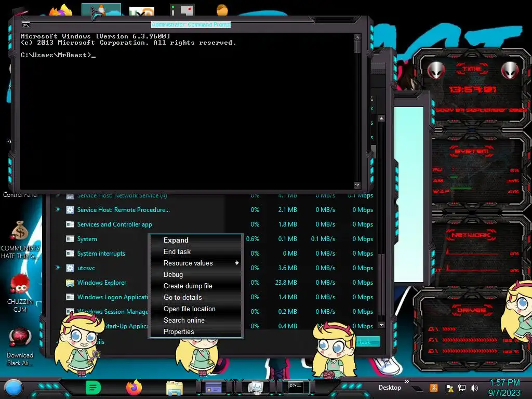Viewport: 532px width, 399px height.
Task: Click the System widget header
Action: tap(472, 151)
